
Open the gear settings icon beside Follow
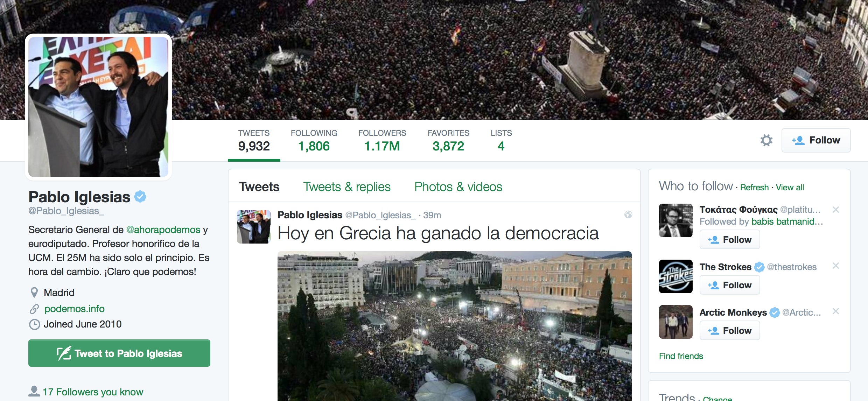766,140
